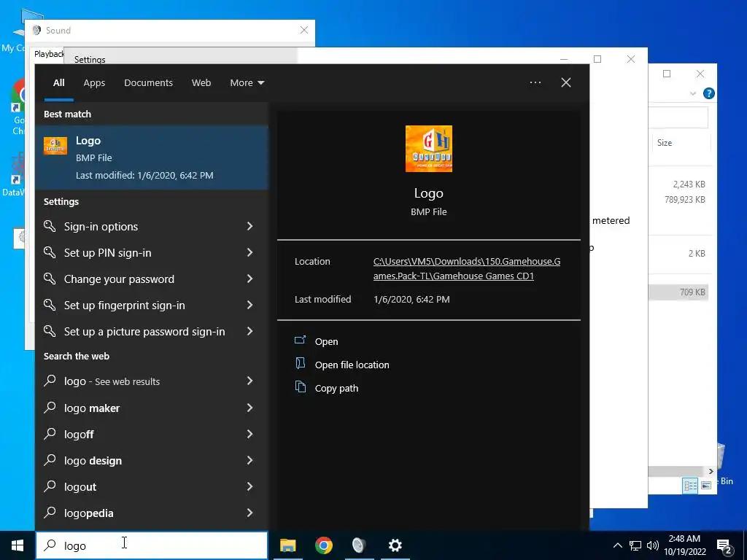Expand arrow for Change your password
The image size is (747, 560).
coord(249,279)
